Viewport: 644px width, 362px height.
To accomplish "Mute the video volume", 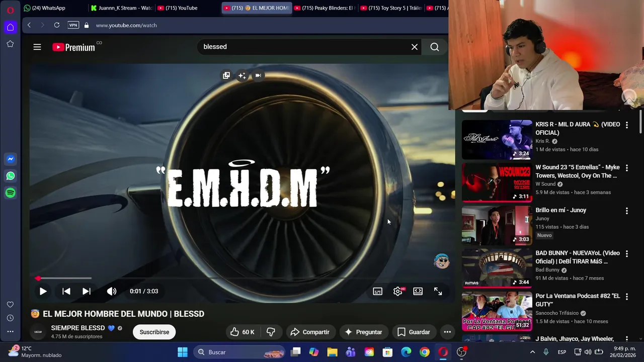I will point(112,291).
